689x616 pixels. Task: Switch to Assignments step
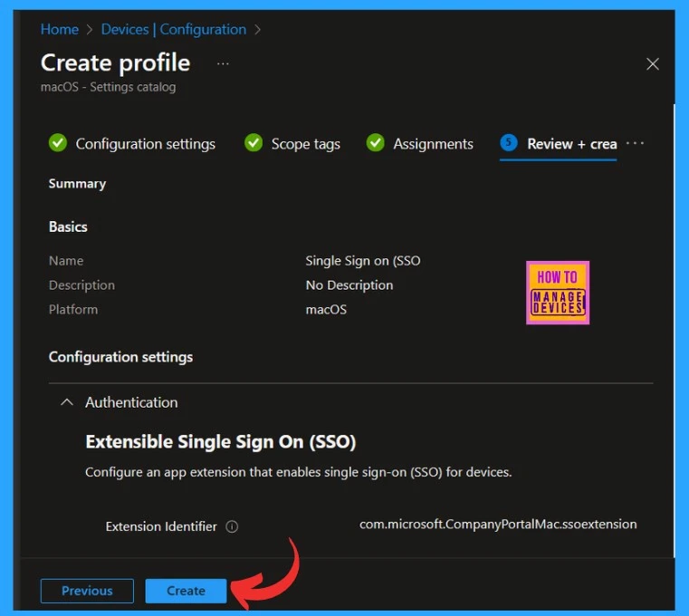433,144
